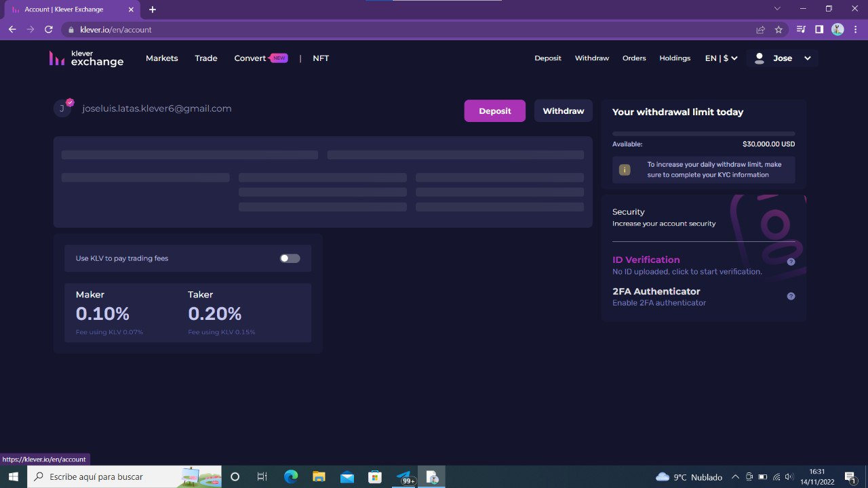Click the Windows search box
Viewport: 868px width, 488px height.
point(125,477)
